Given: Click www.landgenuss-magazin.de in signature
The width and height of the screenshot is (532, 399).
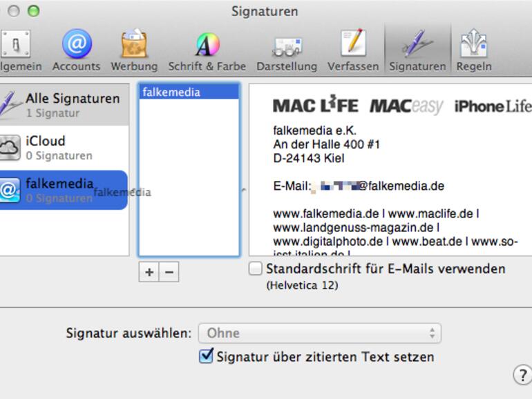Looking at the screenshot, I should tap(353, 228).
